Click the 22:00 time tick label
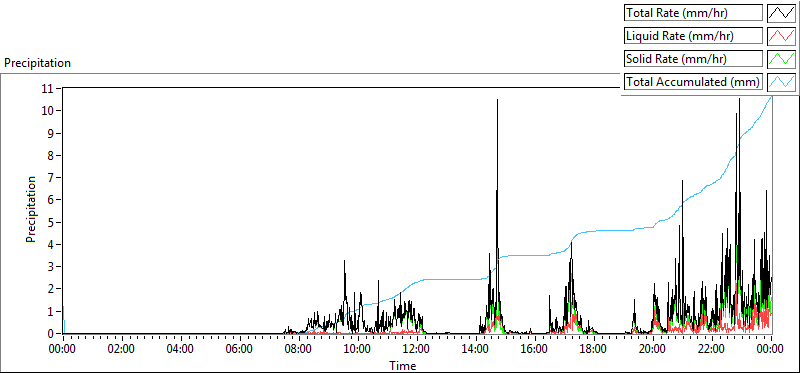This screenshot has height=373, width=800. pyautogui.click(x=712, y=349)
